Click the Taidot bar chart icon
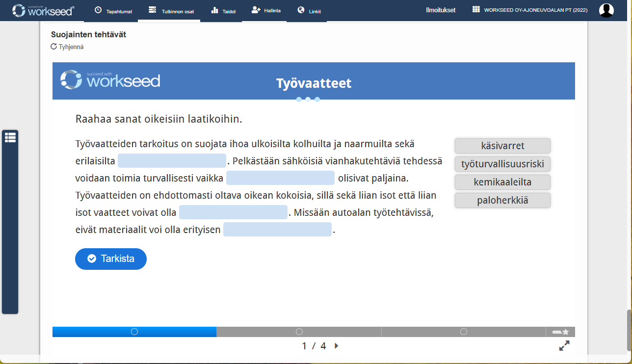 [215, 10]
